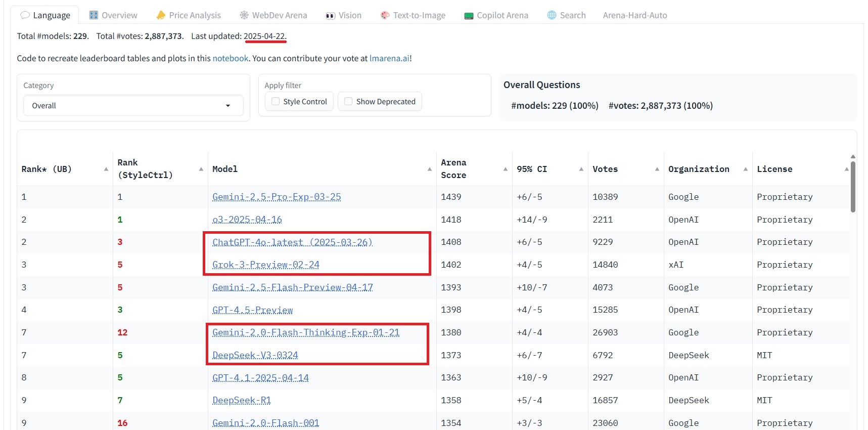Click the Overview tab icon

click(94, 15)
